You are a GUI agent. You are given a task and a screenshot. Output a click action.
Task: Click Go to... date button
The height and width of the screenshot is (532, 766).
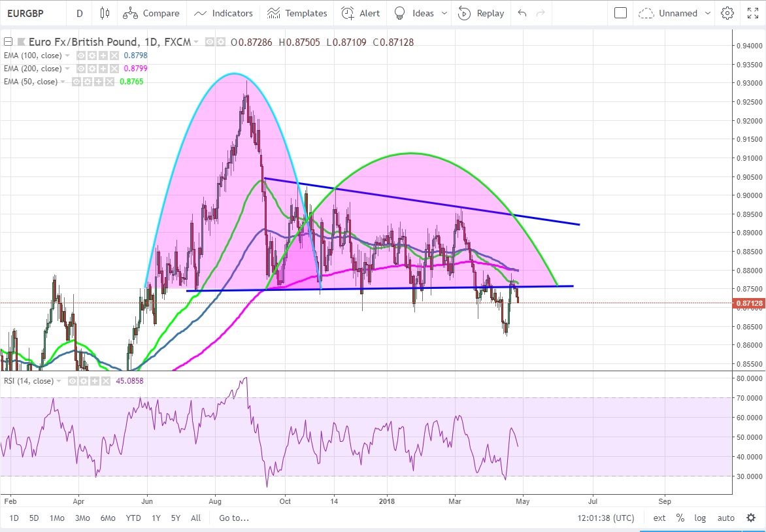pos(234,518)
